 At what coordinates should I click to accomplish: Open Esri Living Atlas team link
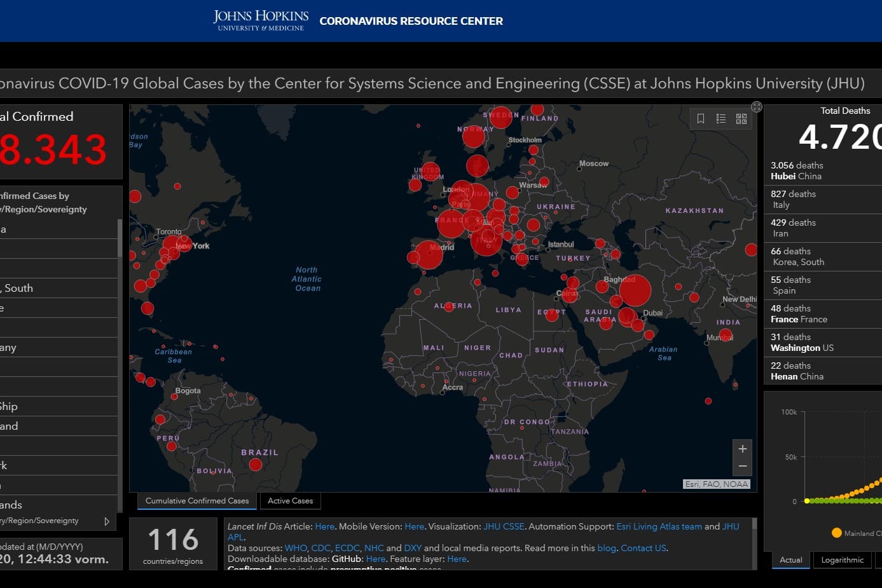coord(659,526)
